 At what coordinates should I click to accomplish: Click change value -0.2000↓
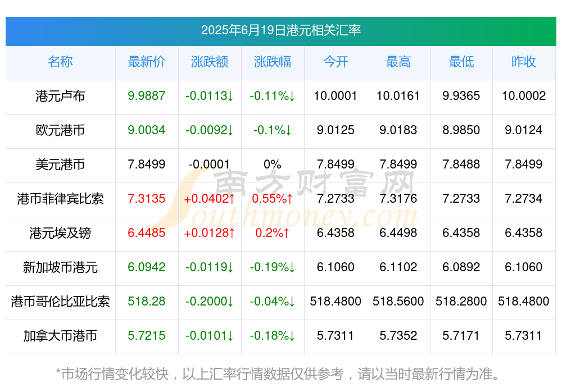pyautogui.click(x=210, y=302)
